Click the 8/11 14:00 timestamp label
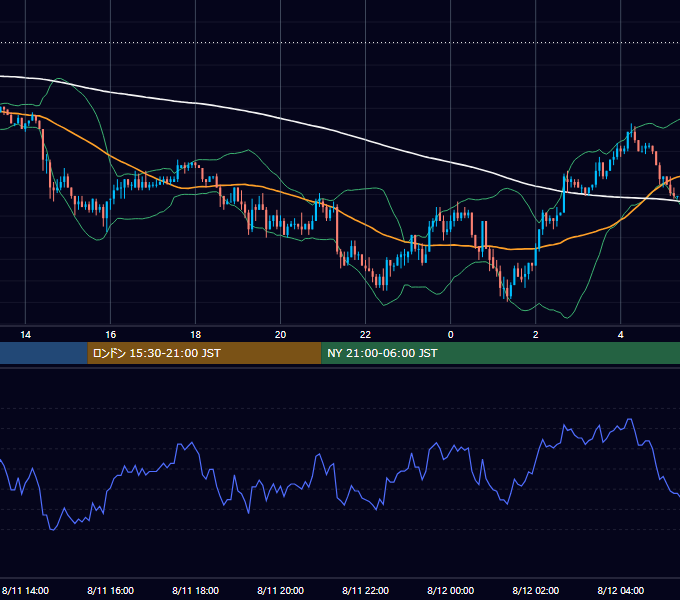The width and height of the screenshot is (680, 600). point(26,590)
